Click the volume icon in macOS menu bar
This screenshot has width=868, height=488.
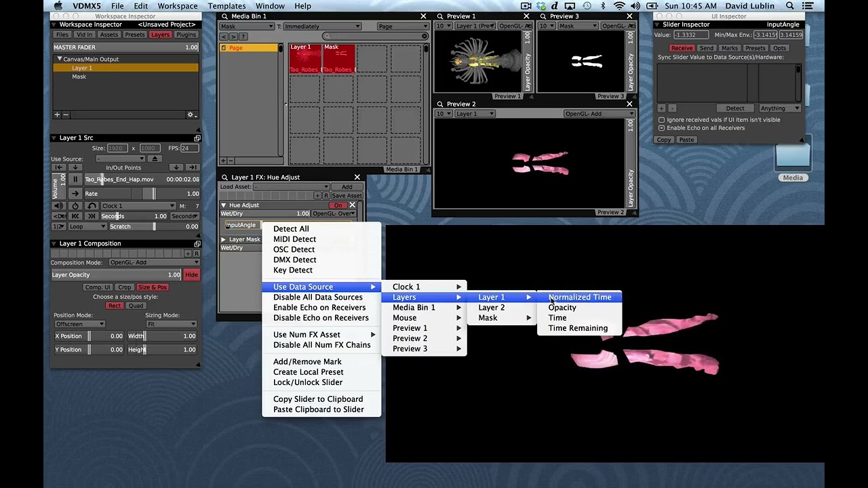(x=636, y=6)
